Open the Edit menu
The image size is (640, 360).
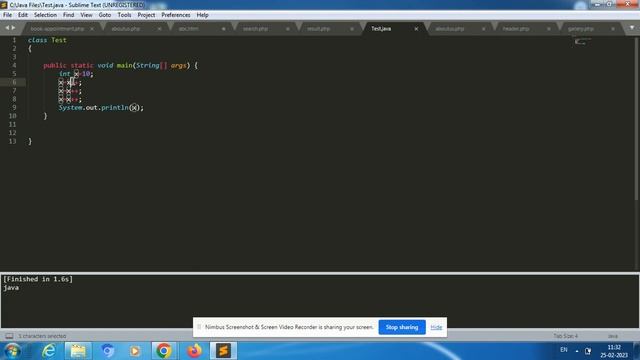(23, 15)
